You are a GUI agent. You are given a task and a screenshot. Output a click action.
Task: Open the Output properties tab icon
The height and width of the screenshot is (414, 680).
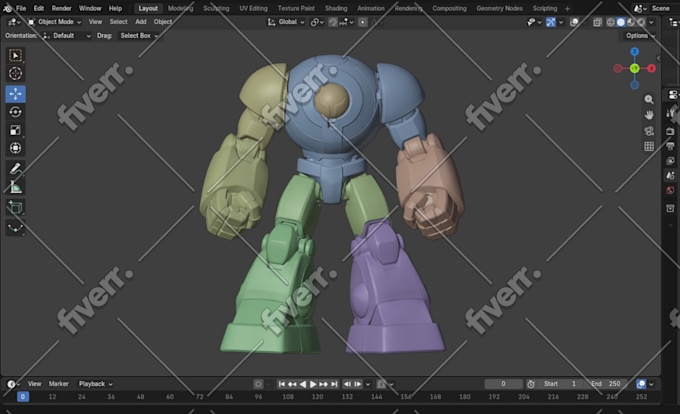670,146
